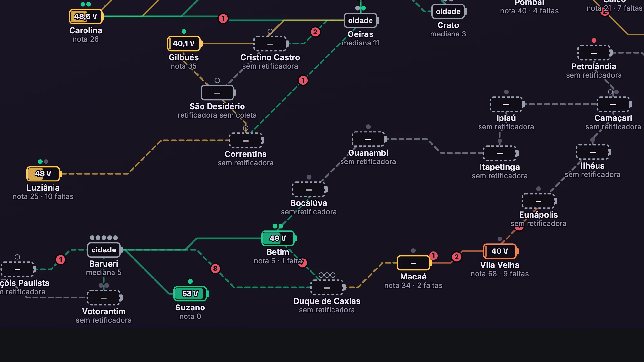Click red badge 2 near Cristino Castro
The height and width of the screenshot is (362, 644).
point(315,32)
